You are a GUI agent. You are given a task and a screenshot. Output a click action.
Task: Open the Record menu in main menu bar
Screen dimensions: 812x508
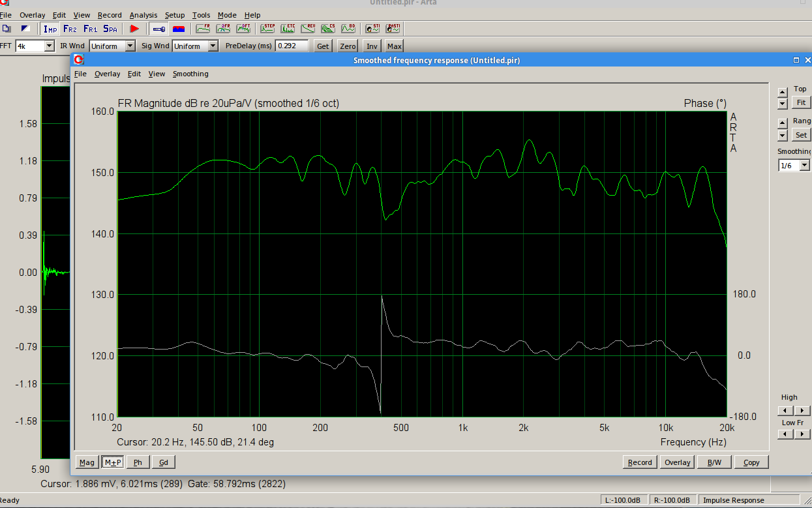coord(110,15)
